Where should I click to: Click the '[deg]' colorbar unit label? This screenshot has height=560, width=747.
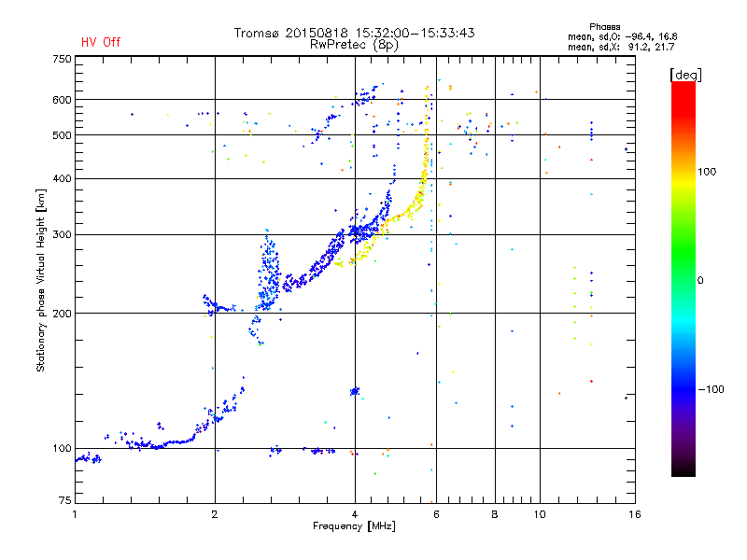point(685,75)
